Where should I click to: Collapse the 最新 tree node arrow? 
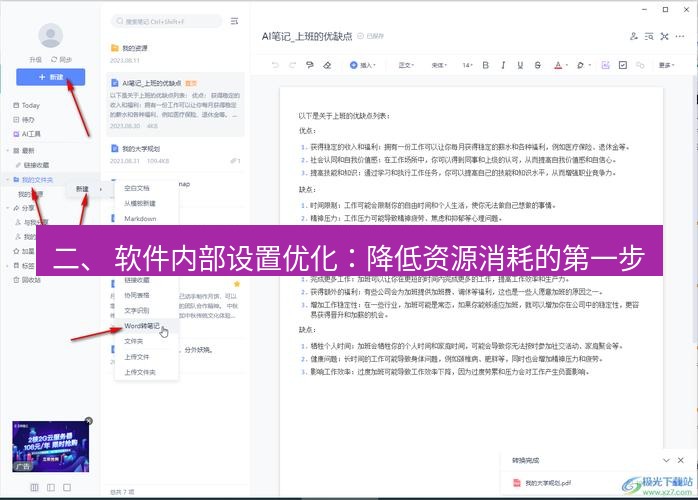coord(7,151)
